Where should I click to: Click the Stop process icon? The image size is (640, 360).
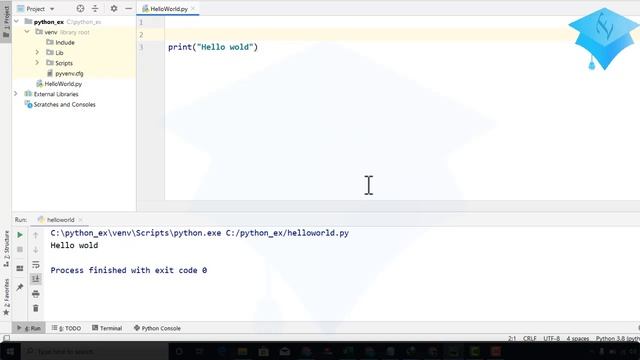(x=20, y=249)
